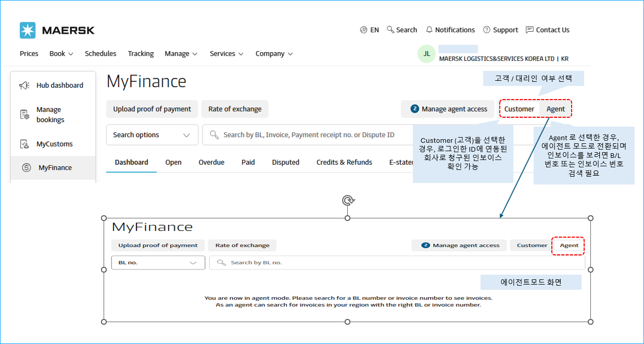Click lower Upload proof of payment button
644x344 pixels.
pyautogui.click(x=158, y=245)
